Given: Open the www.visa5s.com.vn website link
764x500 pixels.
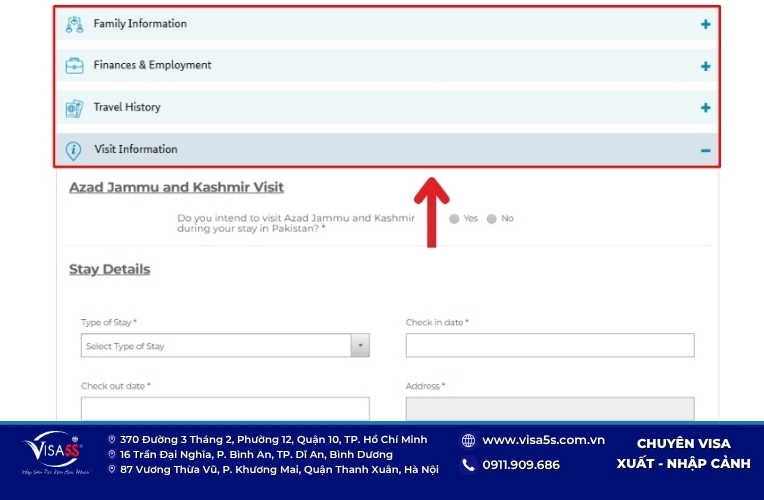Looking at the screenshot, I should (x=543, y=440).
